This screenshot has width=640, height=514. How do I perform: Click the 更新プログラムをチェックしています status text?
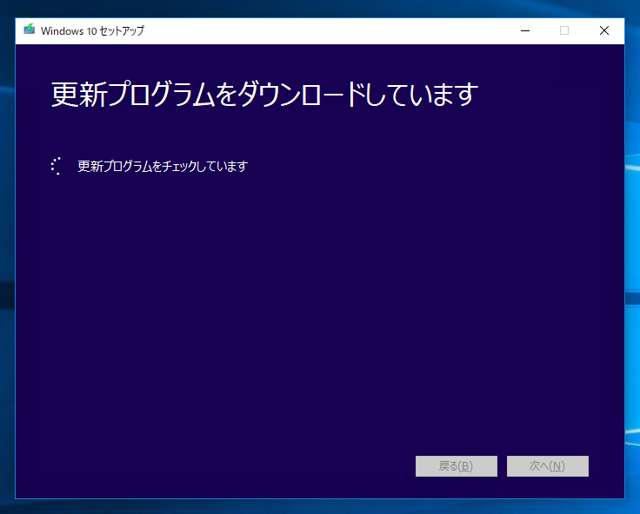(162, 166)
